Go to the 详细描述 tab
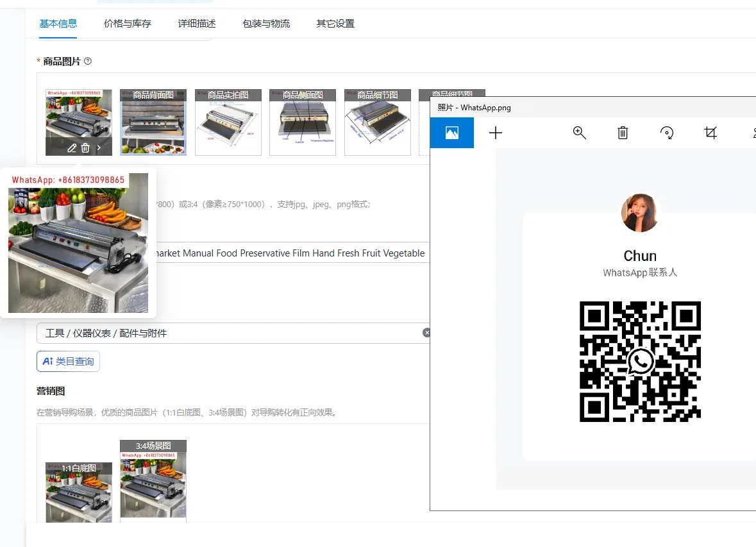 (197, 24)
